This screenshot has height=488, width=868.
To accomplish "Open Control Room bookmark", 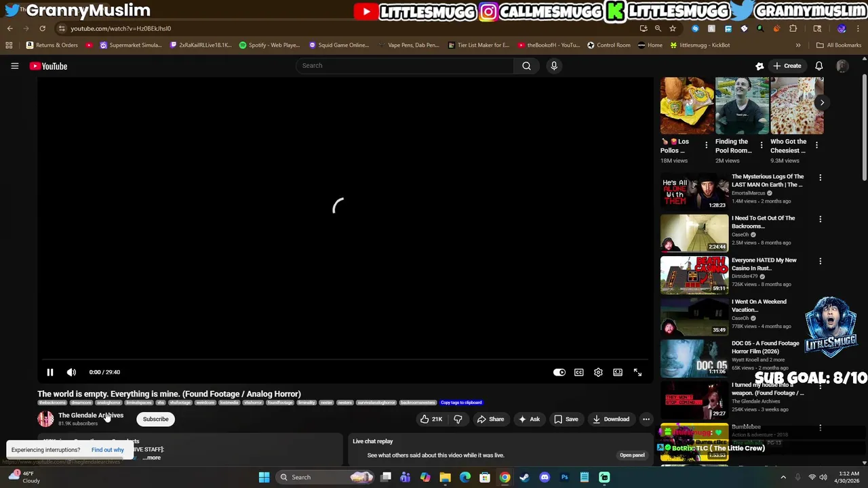I will (609, 45).
